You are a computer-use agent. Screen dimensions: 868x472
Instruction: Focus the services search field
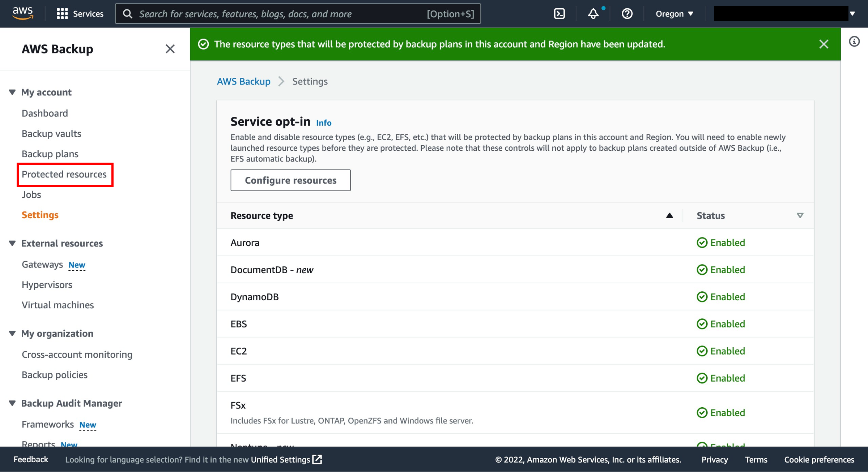298,14
